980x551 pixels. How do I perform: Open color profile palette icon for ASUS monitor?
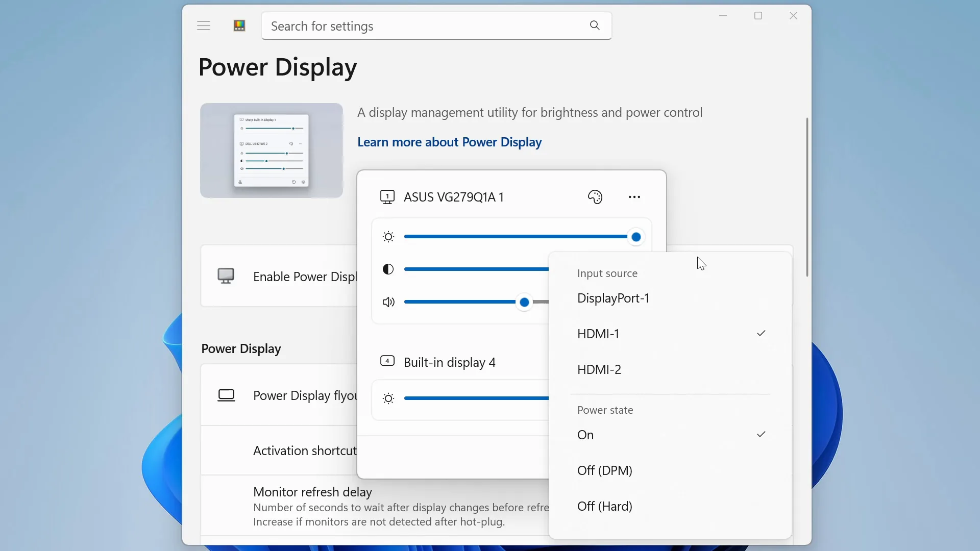click(595, 197)
